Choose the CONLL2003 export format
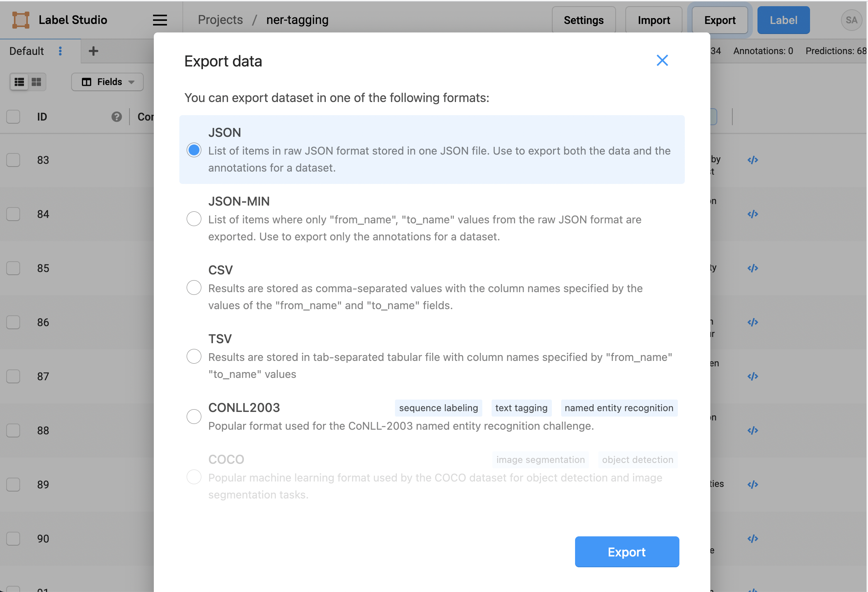Viewport: 868px width, 592px height. [x=194, y=417]
